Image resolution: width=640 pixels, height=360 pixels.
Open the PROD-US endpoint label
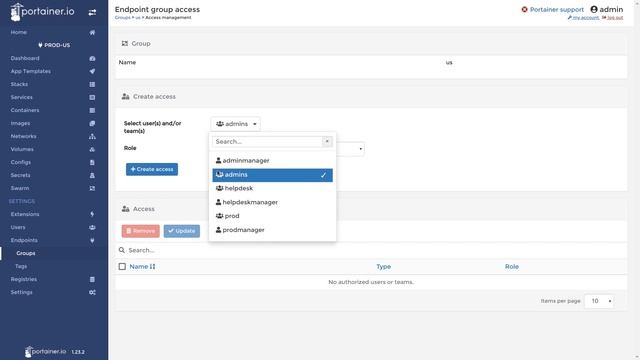(x=54, y=45)
